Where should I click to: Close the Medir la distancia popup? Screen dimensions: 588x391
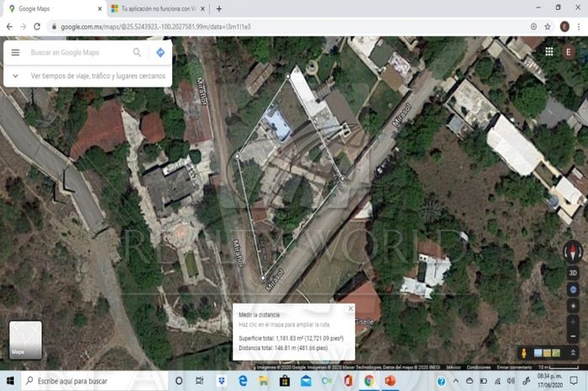pyautogui.click(x=350, y=308)
